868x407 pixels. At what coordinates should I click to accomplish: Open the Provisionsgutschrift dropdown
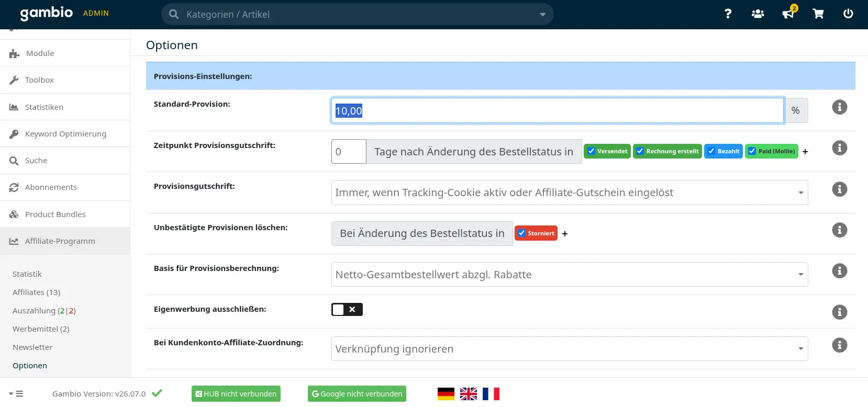click(x=570, y=193)
